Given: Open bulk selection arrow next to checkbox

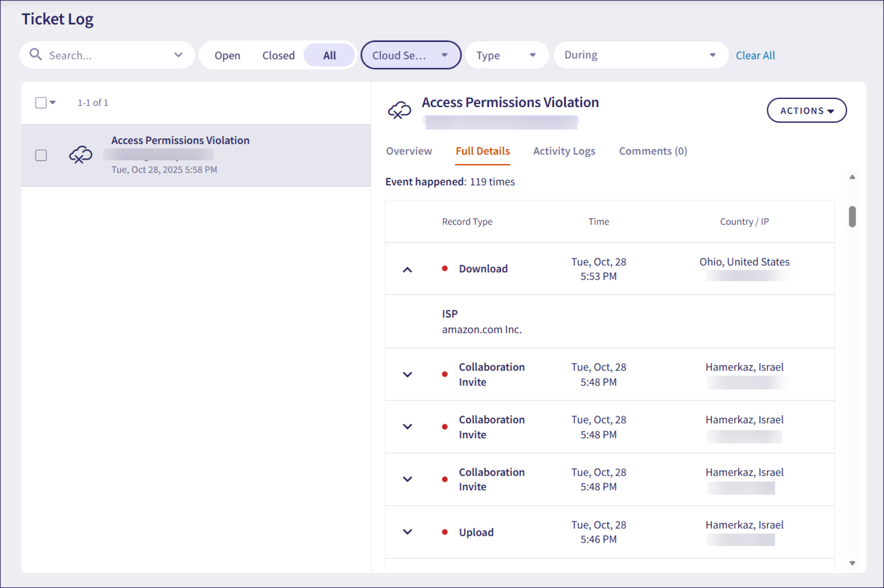Looking at the screenshot, I should 53,102.
